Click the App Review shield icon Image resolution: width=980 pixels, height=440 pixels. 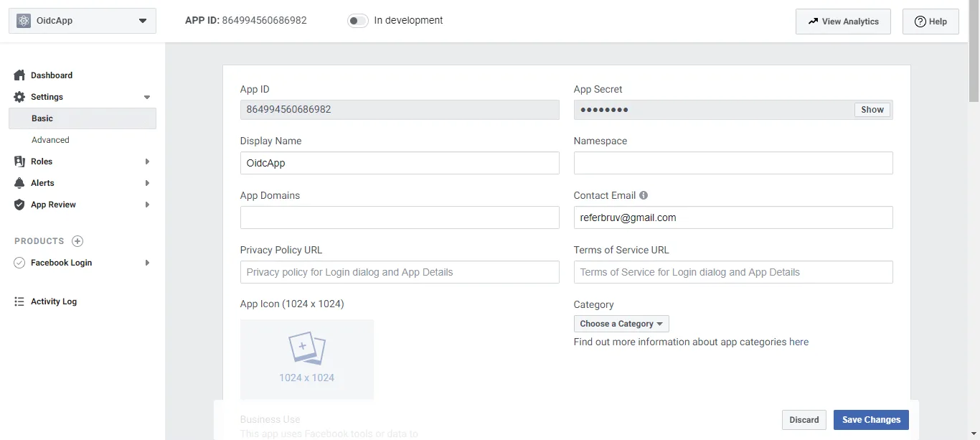tap(19, 205)
